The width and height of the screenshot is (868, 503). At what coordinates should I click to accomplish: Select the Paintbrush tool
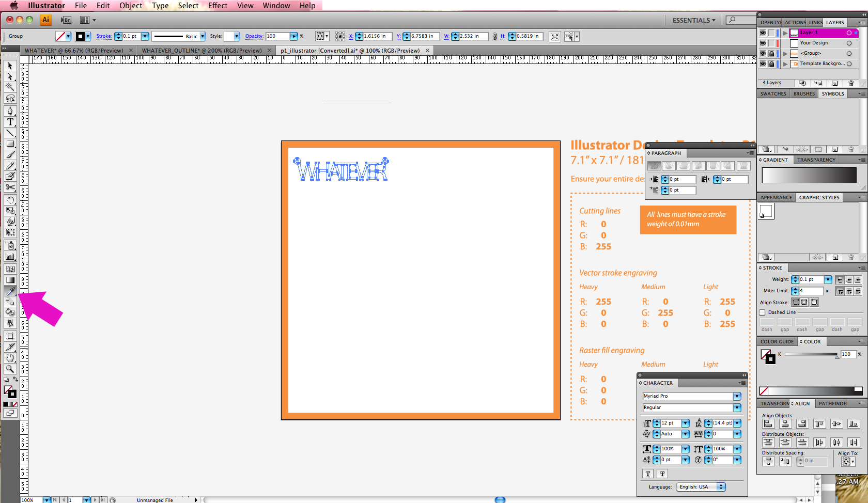tap(10, 154)
